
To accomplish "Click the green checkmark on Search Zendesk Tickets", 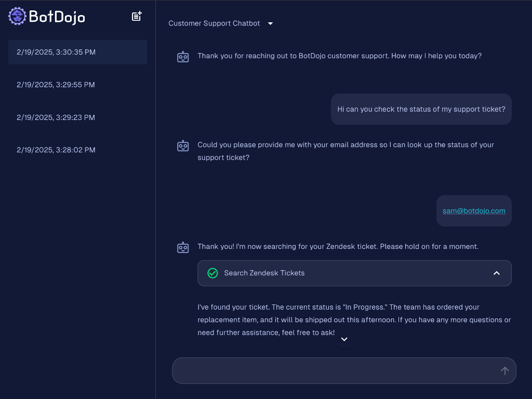I will point(212,273).
